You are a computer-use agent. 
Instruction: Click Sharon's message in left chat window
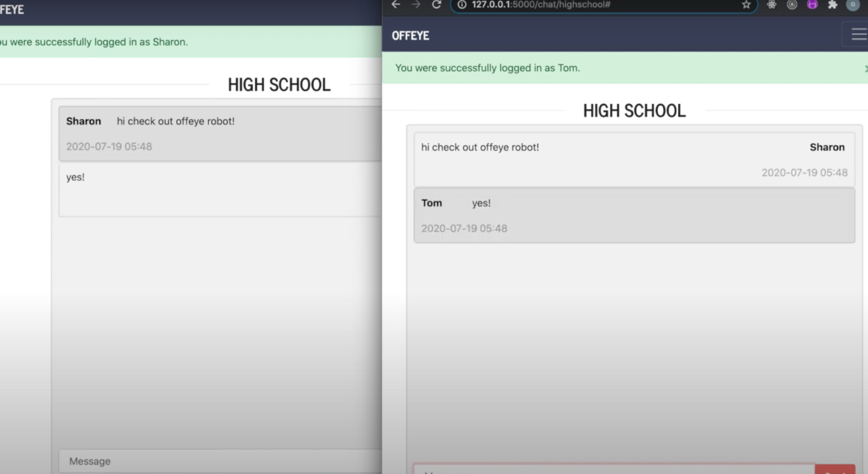coord(219,134)
